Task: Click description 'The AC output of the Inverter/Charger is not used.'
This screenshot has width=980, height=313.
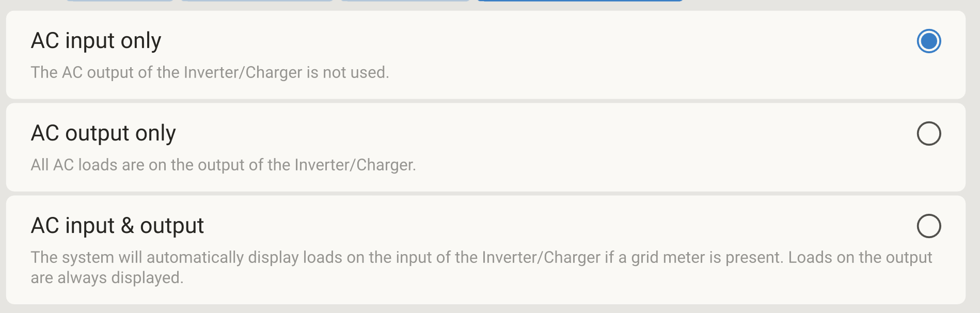Action: [x=210, y=72]
